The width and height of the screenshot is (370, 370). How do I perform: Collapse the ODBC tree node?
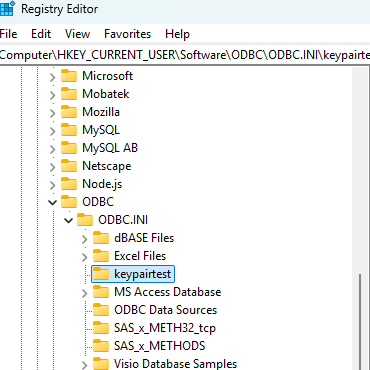(53, 202)
